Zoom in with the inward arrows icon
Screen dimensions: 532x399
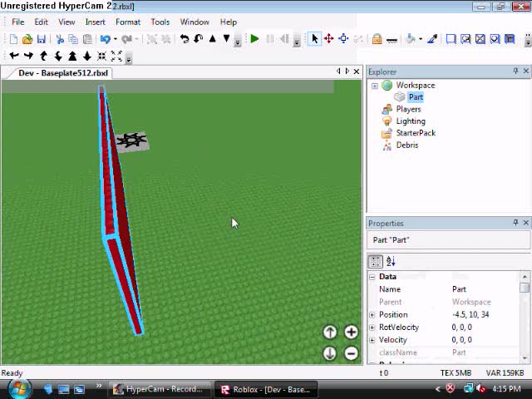click(101, 56)
